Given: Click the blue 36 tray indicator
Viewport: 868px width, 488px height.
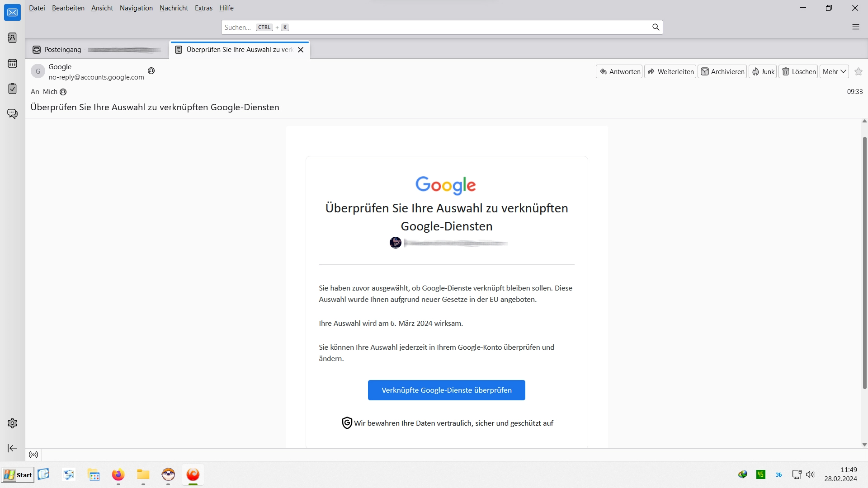Looking at the screenshot, I should 778,475.
